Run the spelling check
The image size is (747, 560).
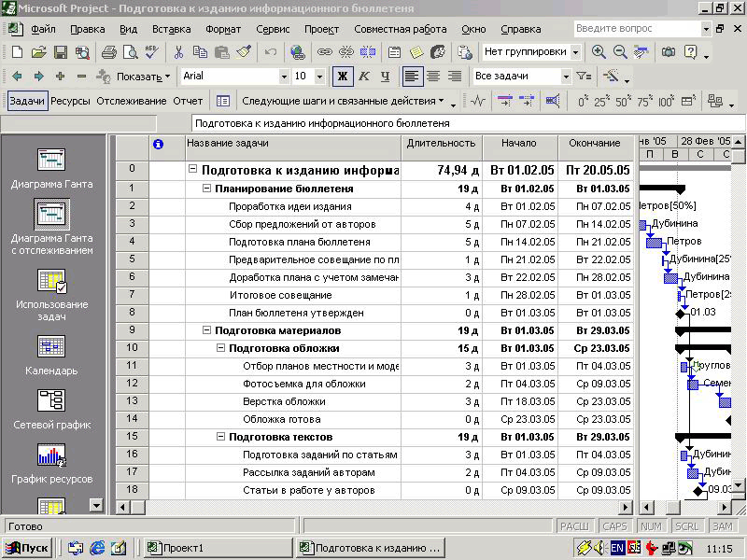point(152,51)
